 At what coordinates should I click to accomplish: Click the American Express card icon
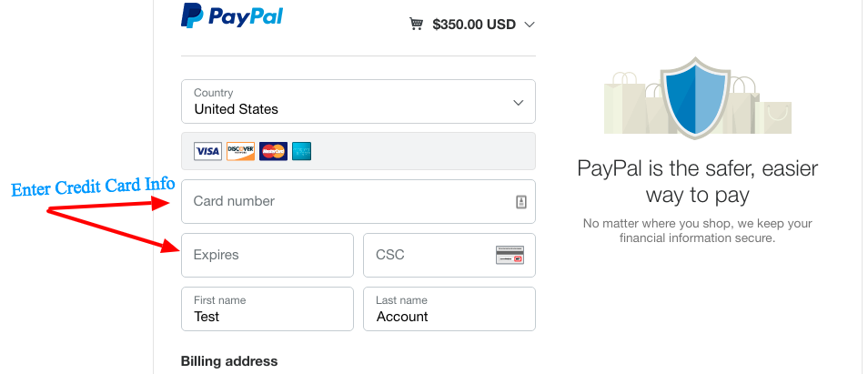[302, 151]
